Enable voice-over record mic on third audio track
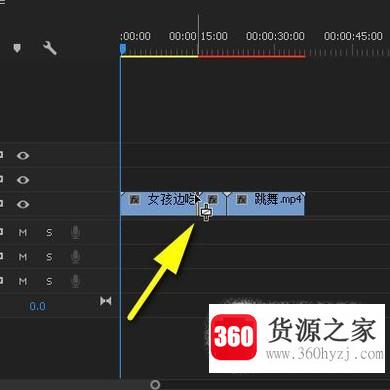The height and width of the screenshot is (390, 390). [x=76, y=281]
